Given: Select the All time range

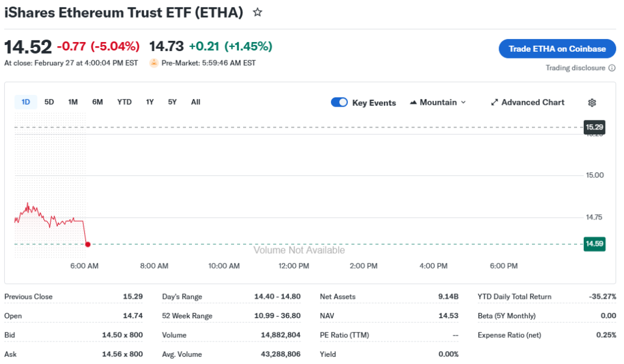Looking at the screenshot, I should [196, 102].
